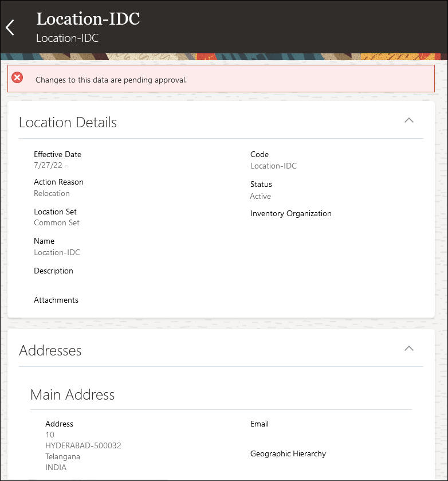This screenshot has width=448, height=481.
Task: Click the Location-IDC value under Code
Action: 273,166
